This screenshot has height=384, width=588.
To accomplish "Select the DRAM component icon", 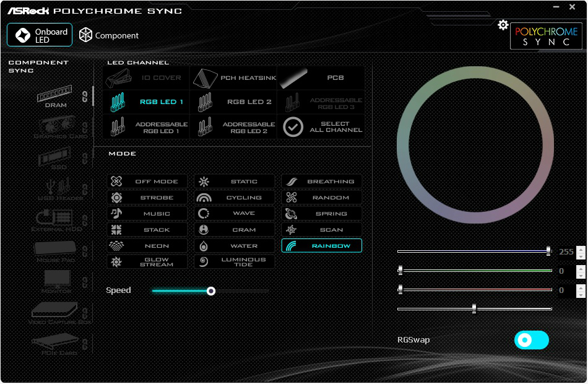I will point(54,94).
